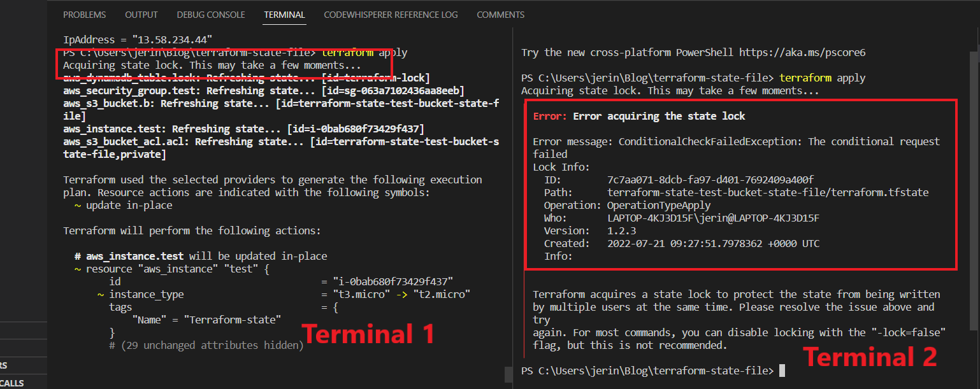The width and height of the screenshot is (980, 389).
Task: Expand the sidebar section above CALLS
Action: (x=19, y=365)
